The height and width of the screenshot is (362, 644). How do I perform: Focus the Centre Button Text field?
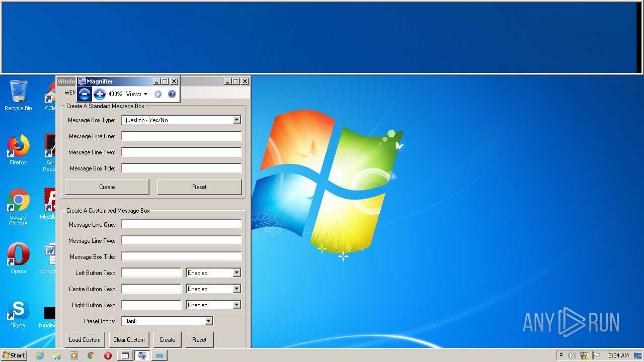point(151,289)
